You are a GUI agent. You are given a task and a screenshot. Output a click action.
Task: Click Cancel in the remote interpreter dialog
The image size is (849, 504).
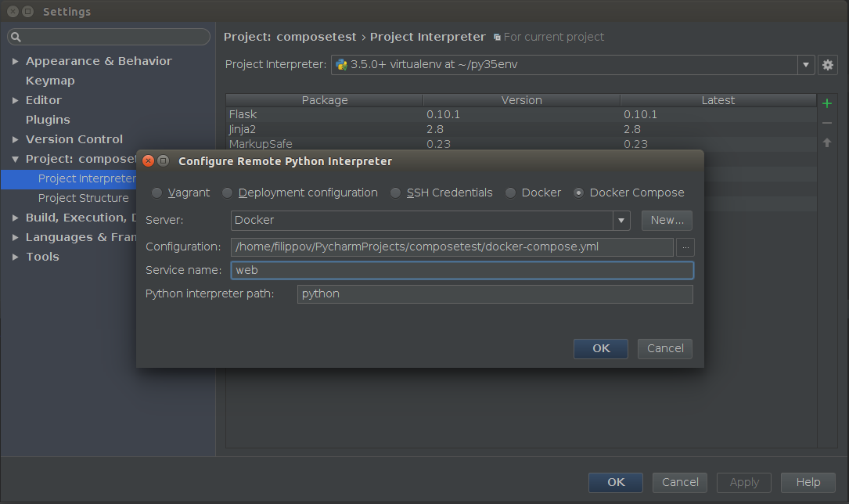point(665,348)
